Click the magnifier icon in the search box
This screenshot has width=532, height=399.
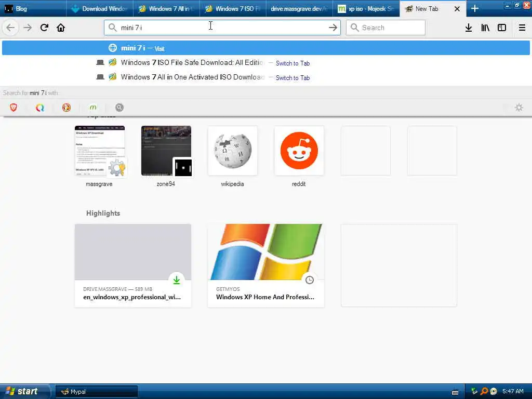point(354,28)
